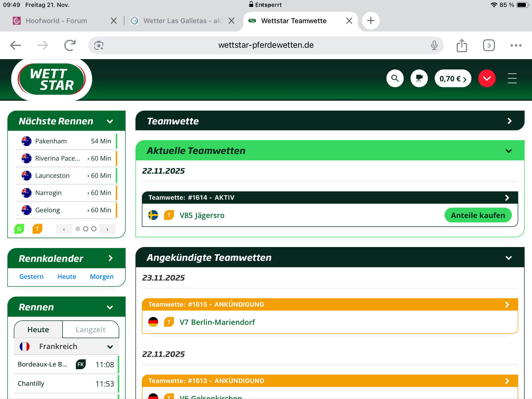532x399 pixels.
Task: Open the 0,70 € account balance
Action: [x=453, y=79]
